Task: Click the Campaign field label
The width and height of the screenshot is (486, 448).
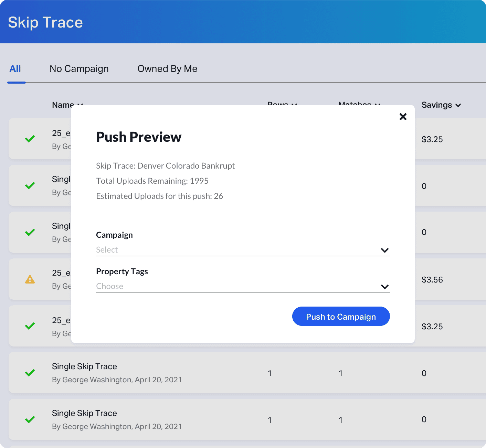Action: click(x=114, y=235)
